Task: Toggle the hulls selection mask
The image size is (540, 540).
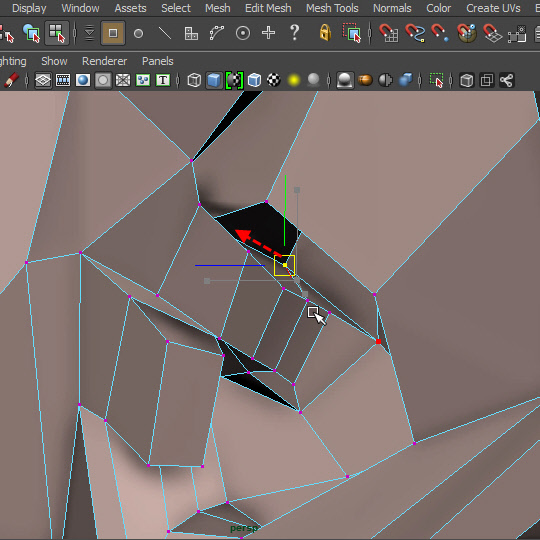Action: (x=217, y=33)
